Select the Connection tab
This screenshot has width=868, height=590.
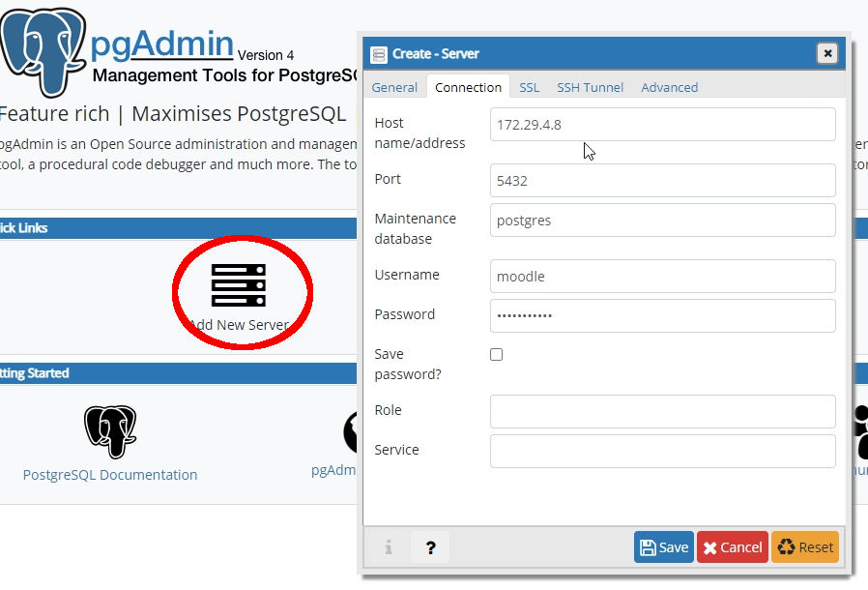[468, 87]
